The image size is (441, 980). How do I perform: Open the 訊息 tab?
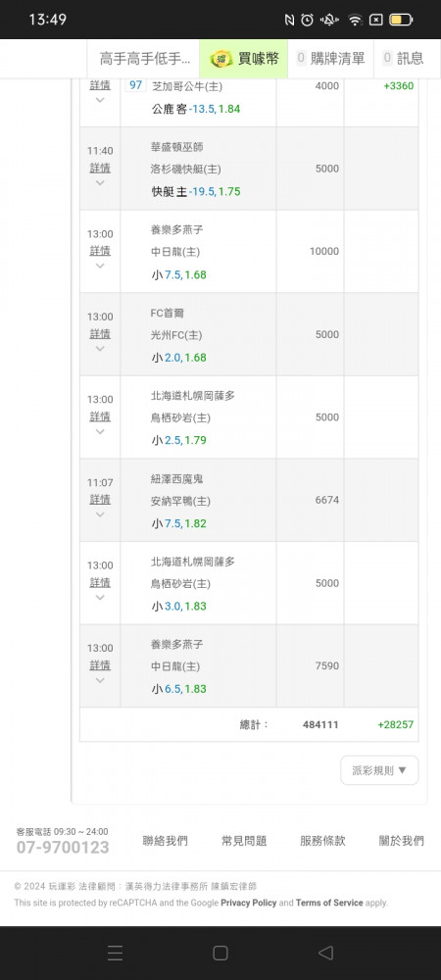[403, 59]
